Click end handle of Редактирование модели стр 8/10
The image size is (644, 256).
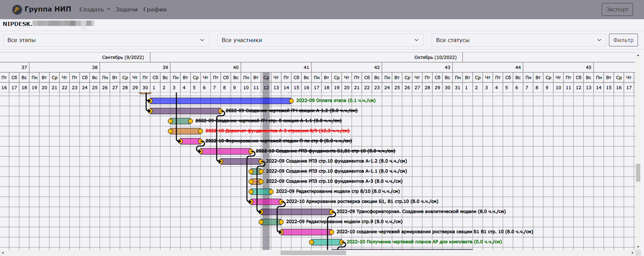[x=271, y=191]
